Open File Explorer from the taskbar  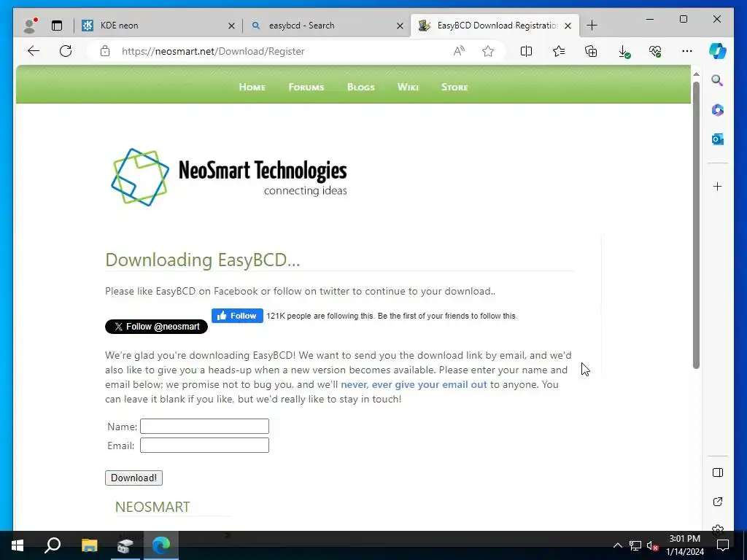89,545
